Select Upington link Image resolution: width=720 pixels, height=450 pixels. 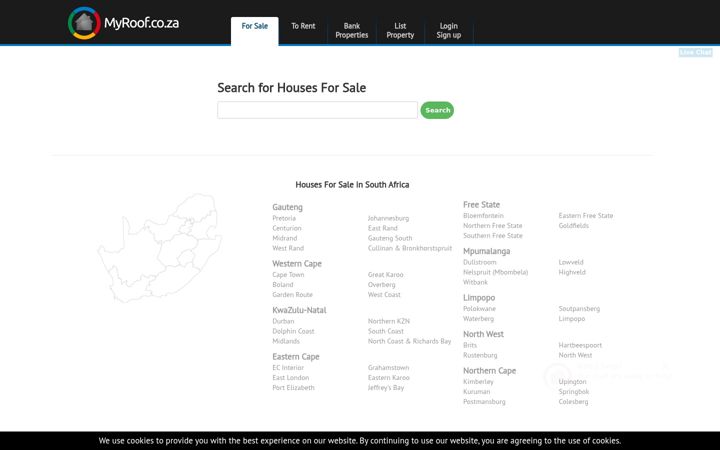(572, 382)
